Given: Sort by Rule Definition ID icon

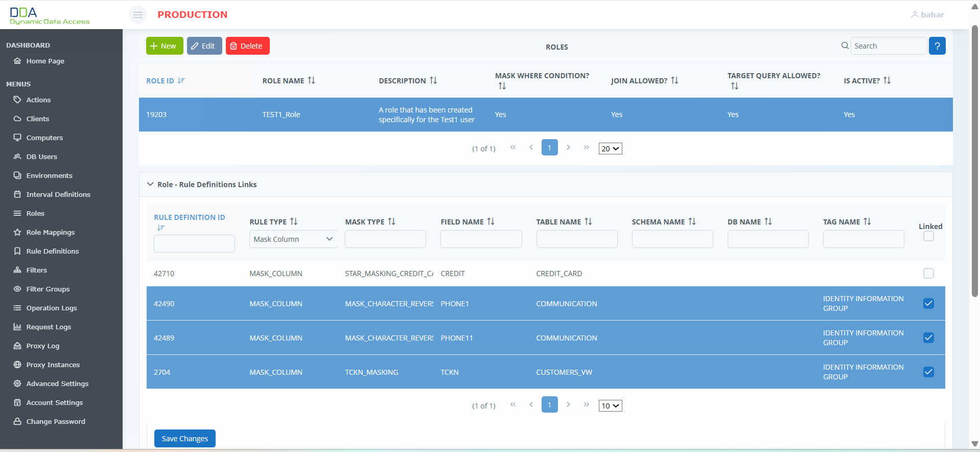Looking at the screenshot, I should (x=161, y=227).
